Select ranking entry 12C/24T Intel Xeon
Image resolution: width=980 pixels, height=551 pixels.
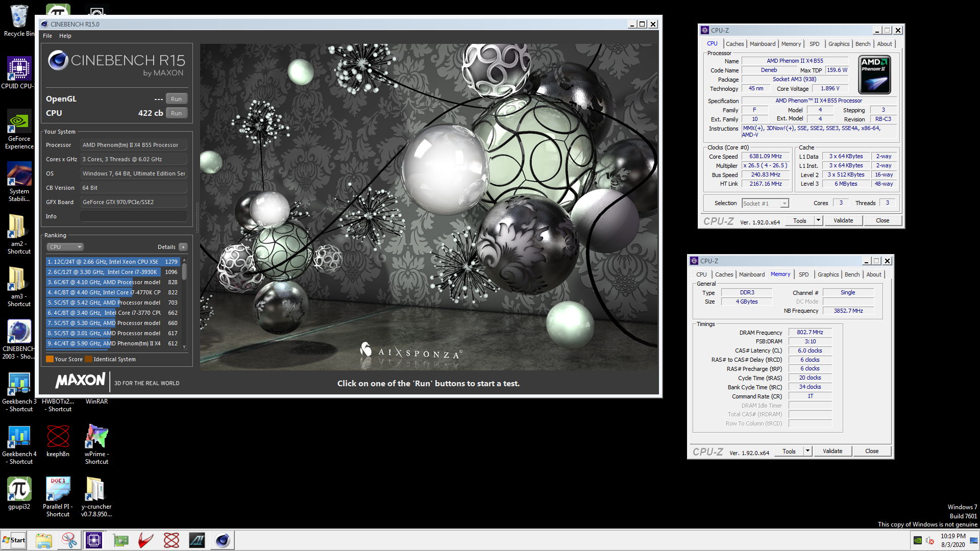point(113,262)
